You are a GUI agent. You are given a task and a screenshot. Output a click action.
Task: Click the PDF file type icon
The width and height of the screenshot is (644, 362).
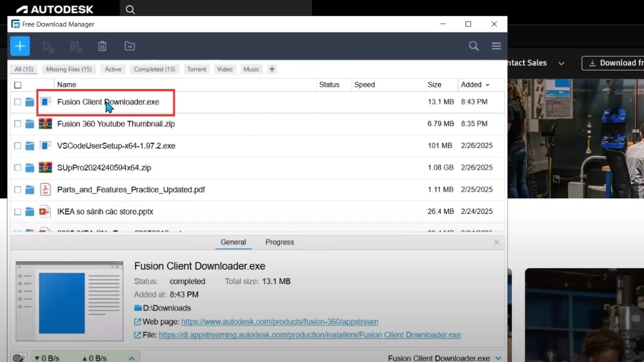tap(46, 189)
